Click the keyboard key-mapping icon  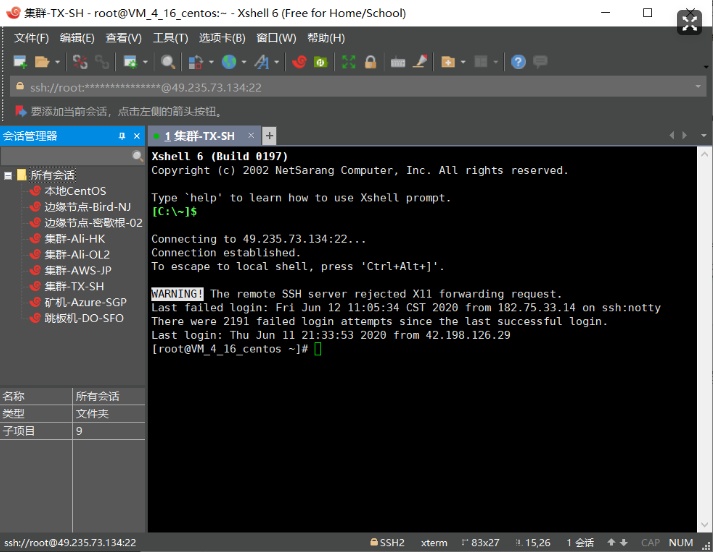tap(398, 61)
